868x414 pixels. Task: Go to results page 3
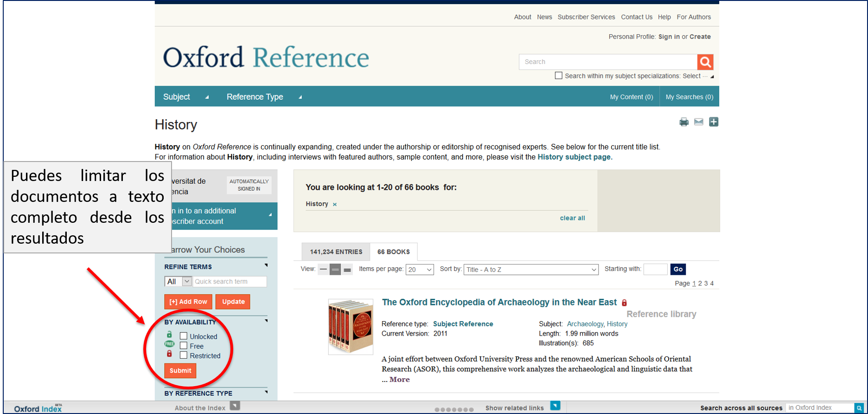[706, 284]
